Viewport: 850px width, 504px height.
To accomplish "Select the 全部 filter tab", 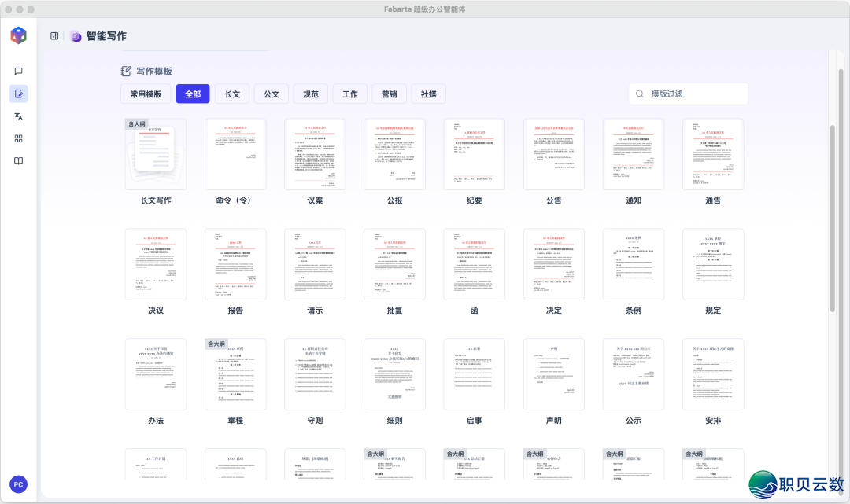I will point(193,94).
